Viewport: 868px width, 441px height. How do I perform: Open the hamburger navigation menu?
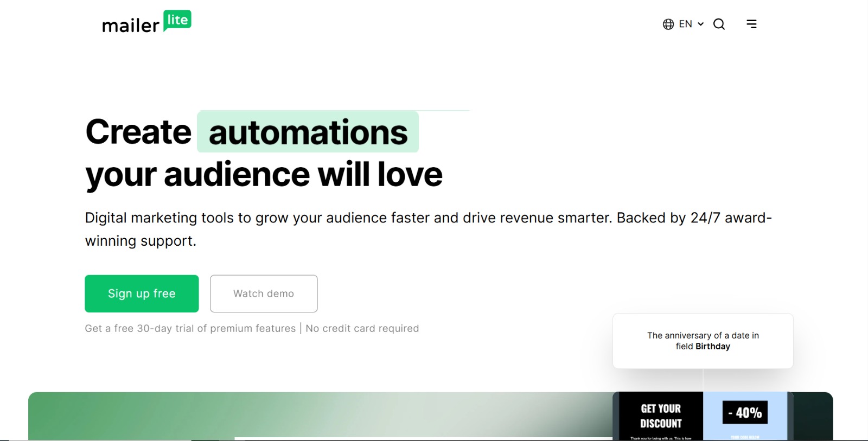pos(751,24)
